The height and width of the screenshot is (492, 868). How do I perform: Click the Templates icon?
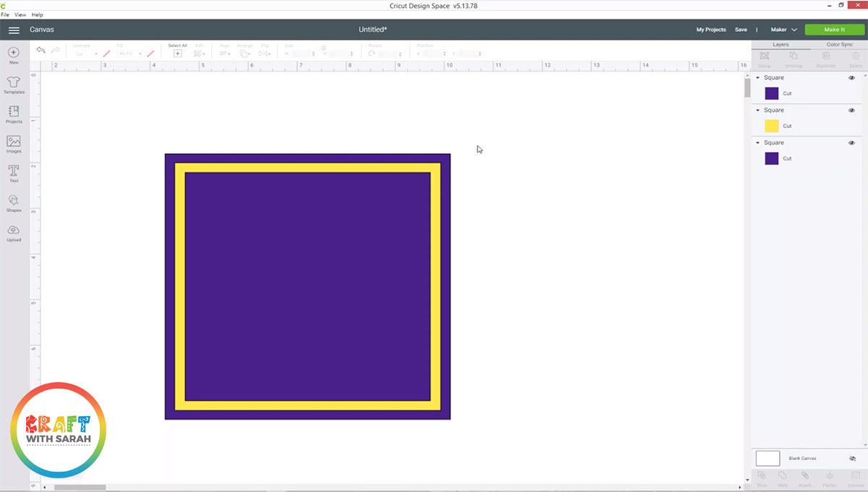point(13,83)
